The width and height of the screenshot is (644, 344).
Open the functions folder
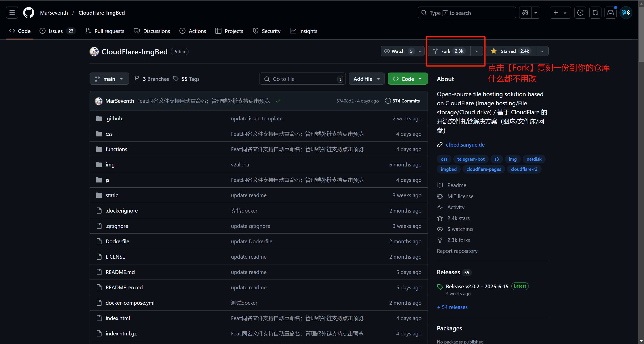(x=116, y=149)
